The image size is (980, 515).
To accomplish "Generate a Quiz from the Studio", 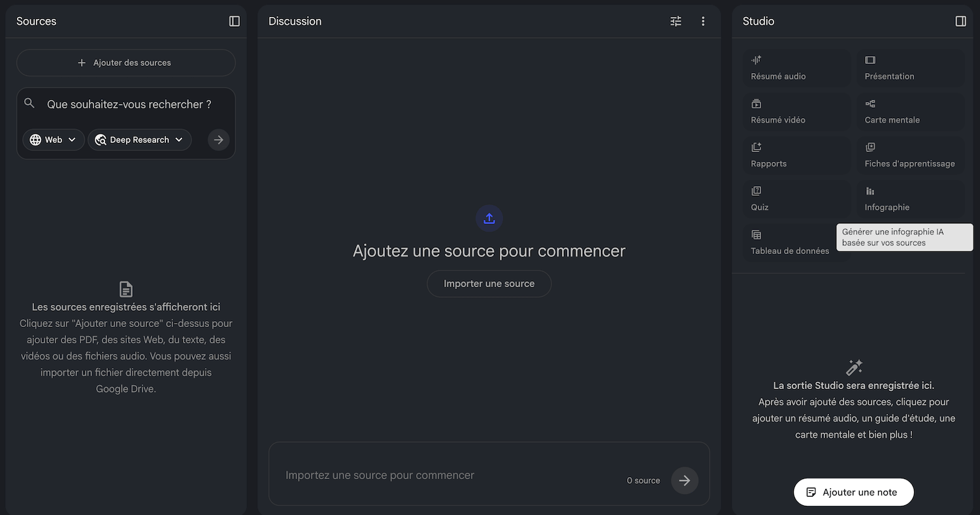I will (796, 200).
